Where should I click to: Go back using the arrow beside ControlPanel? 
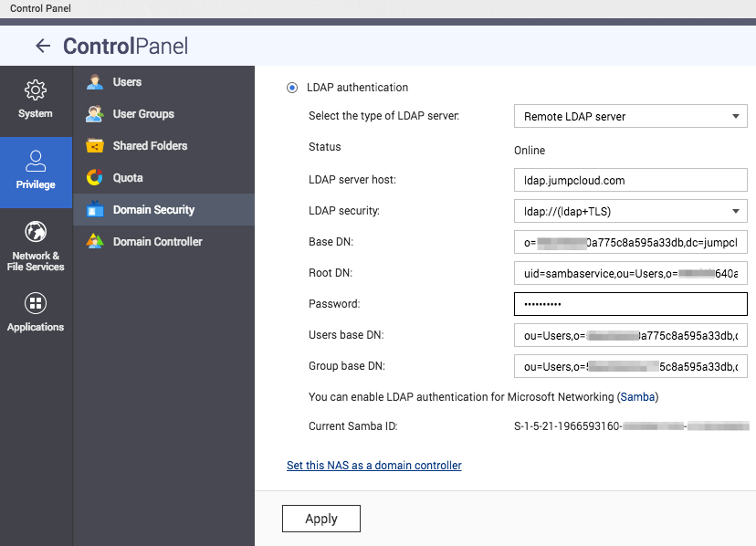click(43, 46)
